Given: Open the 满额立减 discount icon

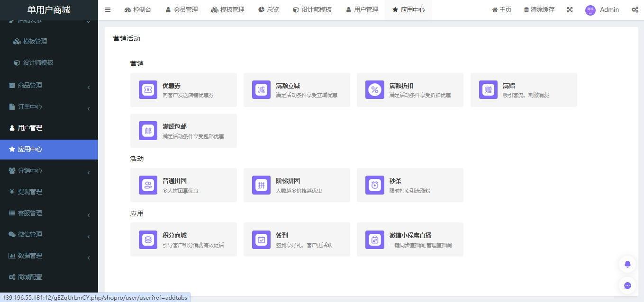Looking at the screenshot, I should [261, 90].
